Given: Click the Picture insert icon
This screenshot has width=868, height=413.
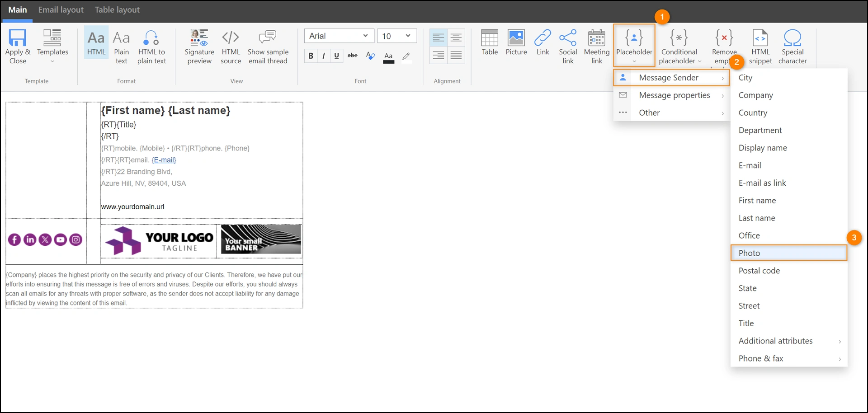Looking at the screenshot, I should point(516,43).
